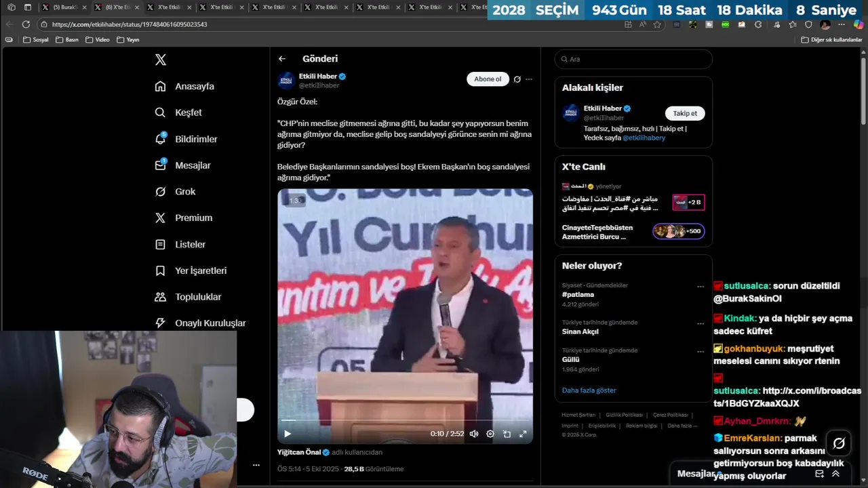
Task: Click the floating Grok button
Action: point(839,443)
